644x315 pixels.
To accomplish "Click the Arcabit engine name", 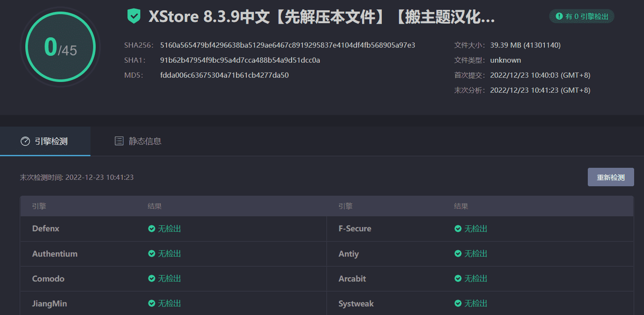I will click(x=352, y=279).
